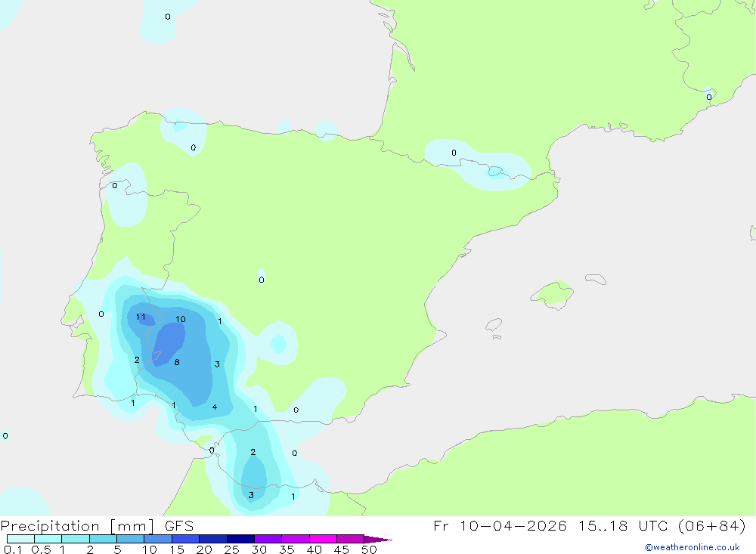The height and width of the screenshot is (554, 756).
Task: Select the 30–35 mm purple legend swatch
Action: click(x=268, y=539)
